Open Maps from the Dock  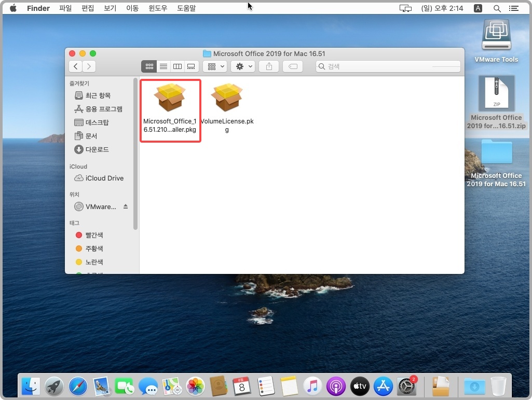point(172,386)
